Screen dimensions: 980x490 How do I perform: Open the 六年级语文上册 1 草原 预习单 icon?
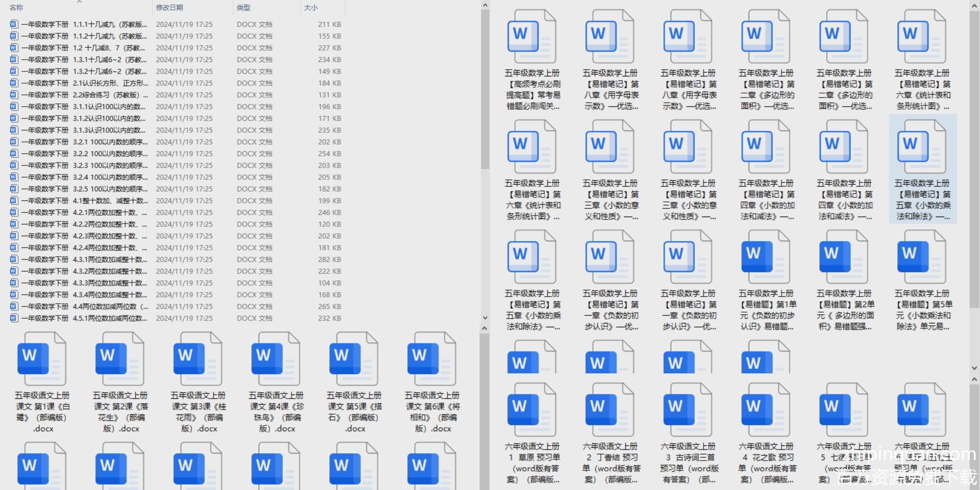point(532,410)
